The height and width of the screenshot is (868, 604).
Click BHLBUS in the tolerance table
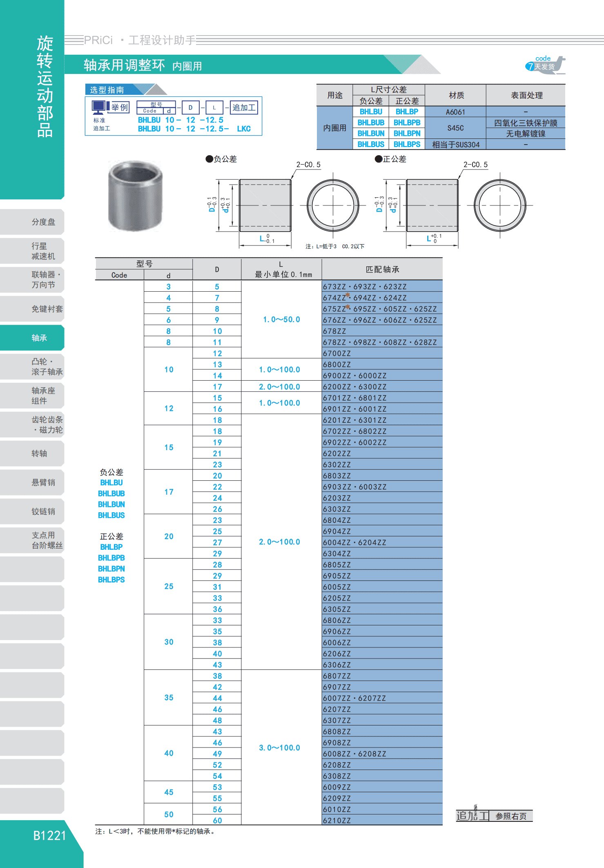click(371, 144)
